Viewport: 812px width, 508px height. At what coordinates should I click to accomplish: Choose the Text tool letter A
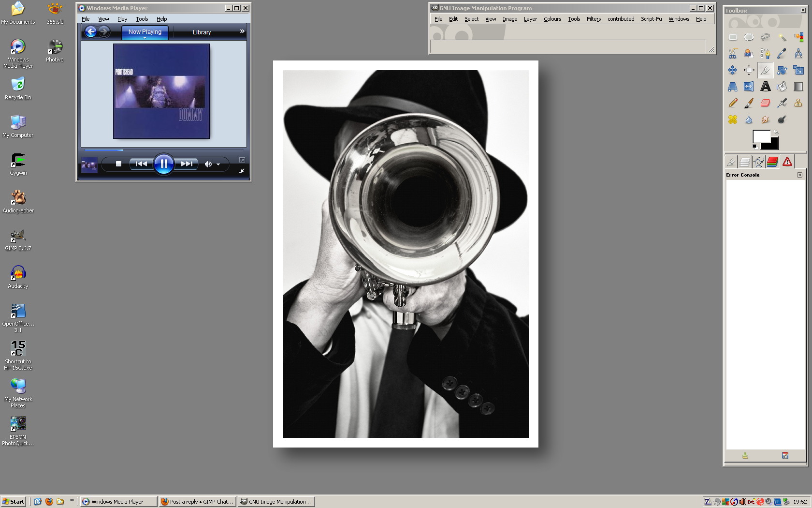pyautogui.click(x=765, y=87)
